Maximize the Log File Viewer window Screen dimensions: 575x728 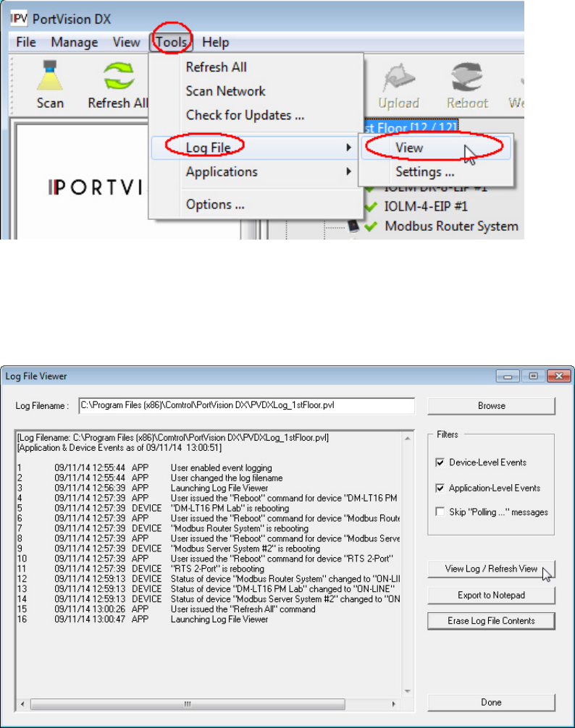click(533, 376)
